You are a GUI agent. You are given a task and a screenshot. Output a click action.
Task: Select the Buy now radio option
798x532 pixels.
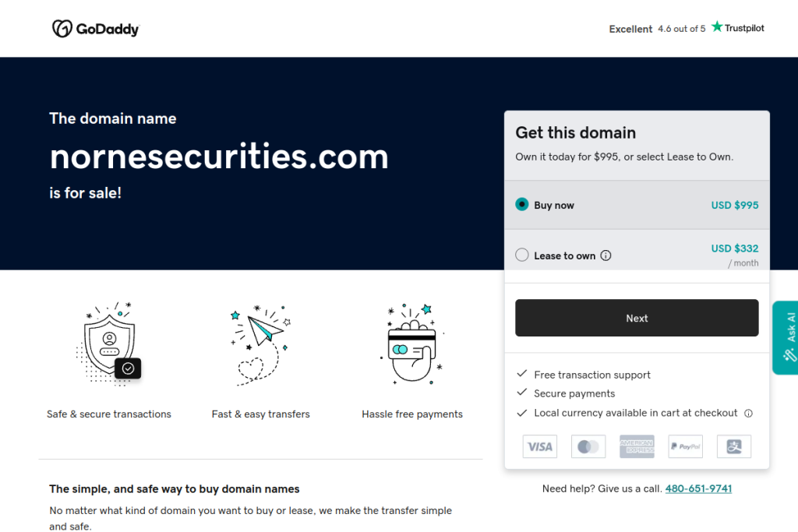(x=522, y=205)
